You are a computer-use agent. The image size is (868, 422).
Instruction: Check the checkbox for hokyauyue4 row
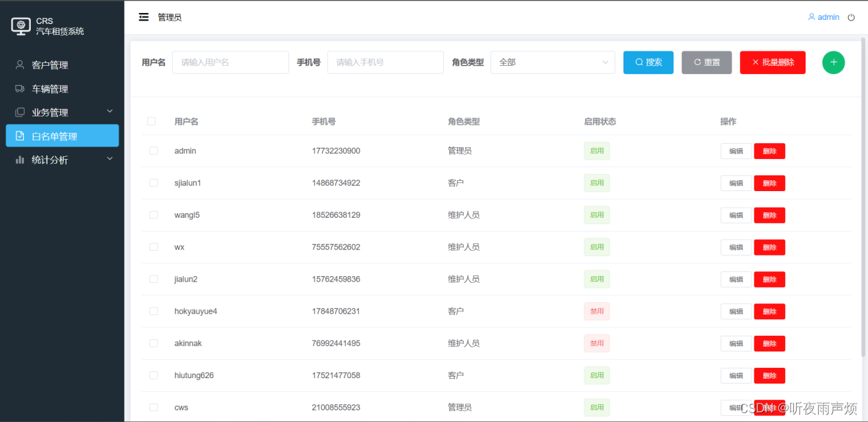(x=153, y=311)
